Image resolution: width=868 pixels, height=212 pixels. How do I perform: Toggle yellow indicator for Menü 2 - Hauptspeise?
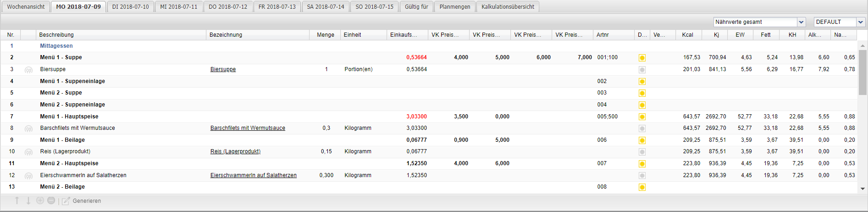click(x=642, y=164)
